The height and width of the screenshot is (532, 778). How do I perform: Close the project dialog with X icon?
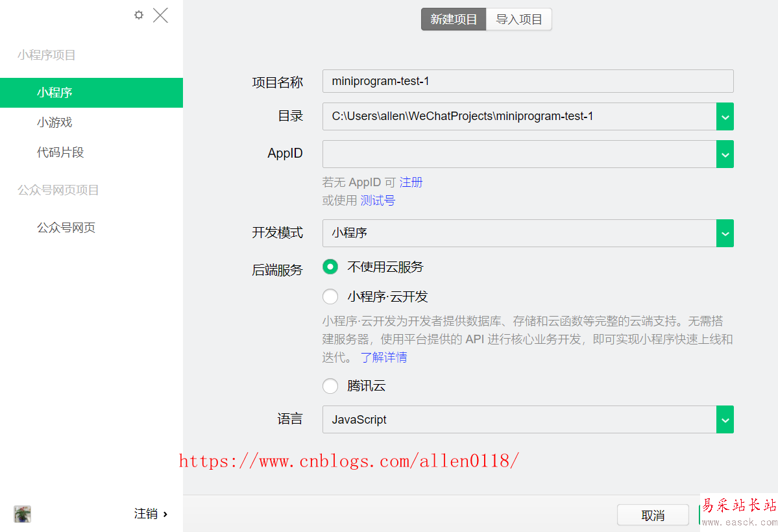point(160,16)
